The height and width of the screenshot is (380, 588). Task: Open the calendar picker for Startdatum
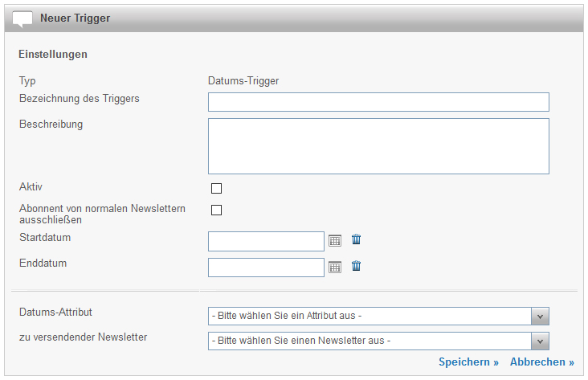coord(335,241)
